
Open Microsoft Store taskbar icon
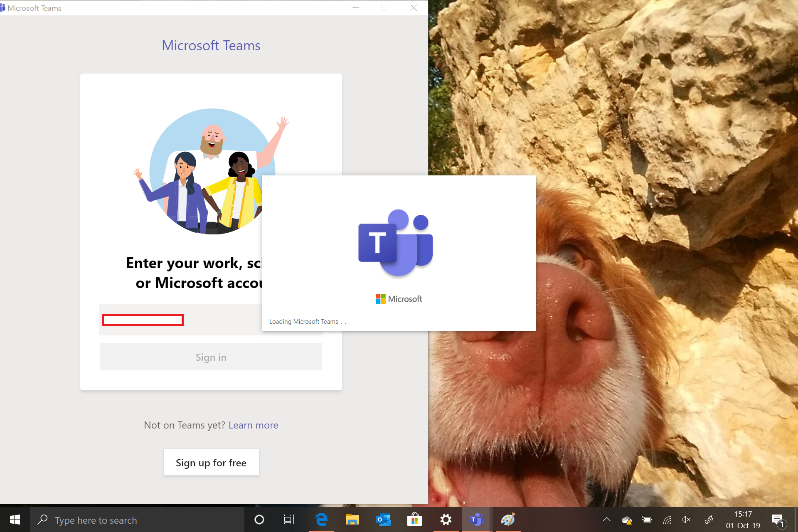click(414, 520)
